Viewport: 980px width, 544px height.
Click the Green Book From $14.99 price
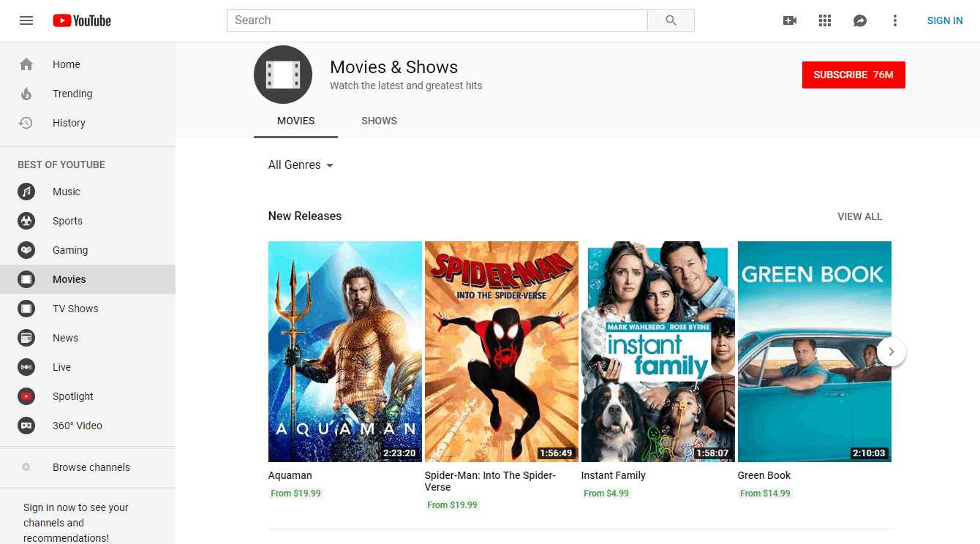(765, 494)
